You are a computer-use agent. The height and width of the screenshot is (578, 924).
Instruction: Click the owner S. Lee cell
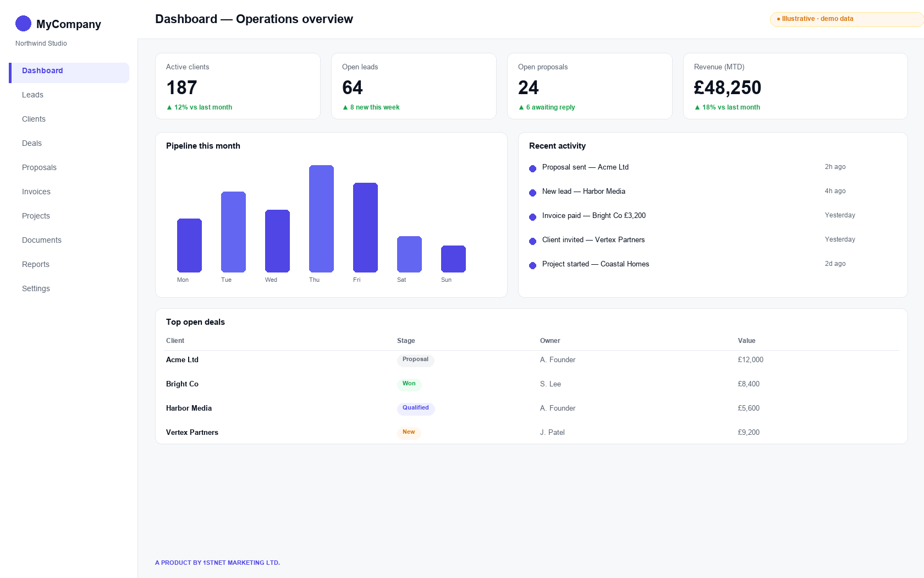[551, 384]
